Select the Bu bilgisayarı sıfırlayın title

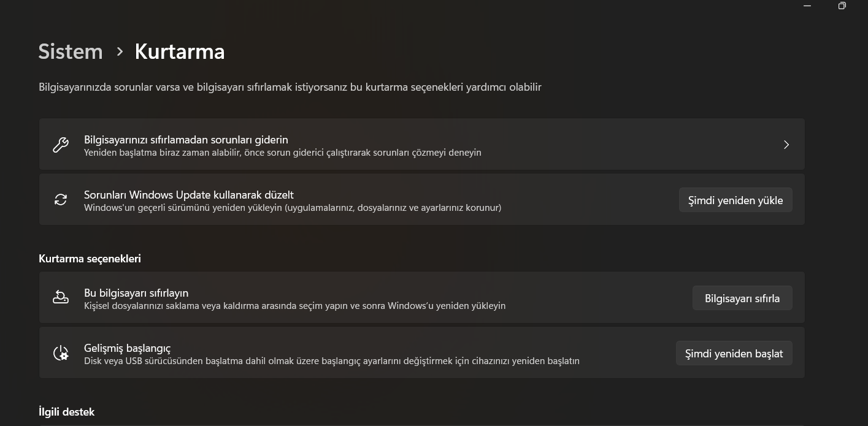click(x=136, y=293)
